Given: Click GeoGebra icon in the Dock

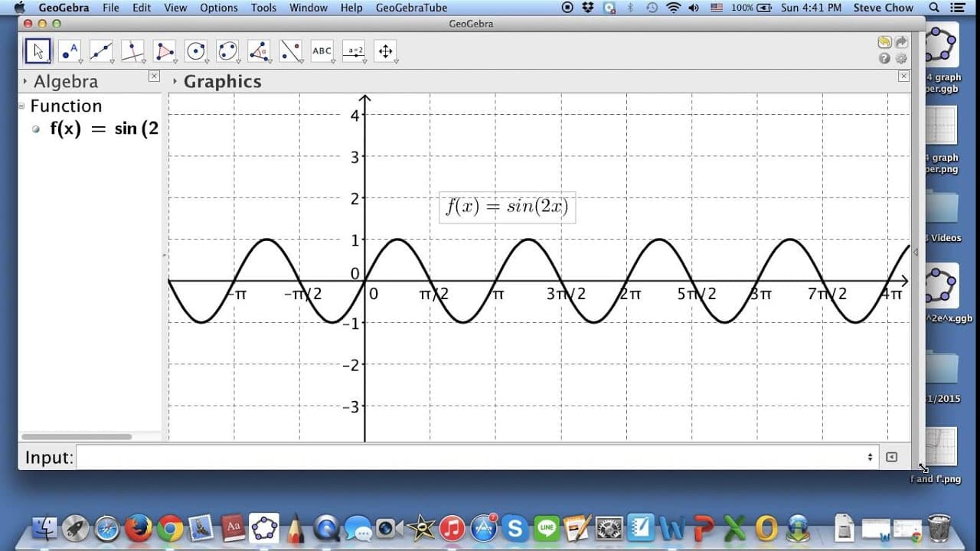Looking at the screenshot, I should pos(264,527).
